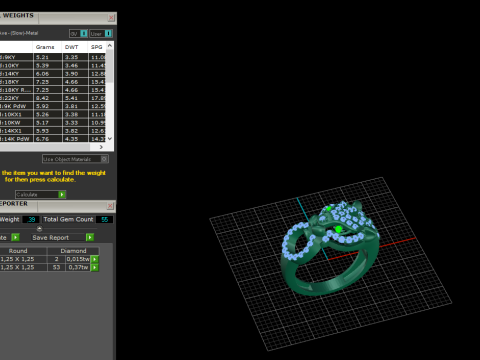Click the slider handle in Gem Reporter
This screenshot has height=360, width=480.
[39, 229]
